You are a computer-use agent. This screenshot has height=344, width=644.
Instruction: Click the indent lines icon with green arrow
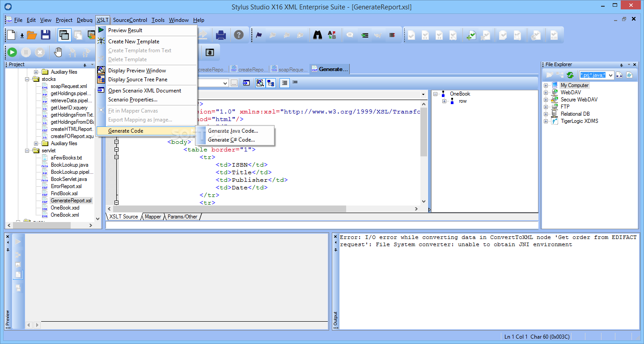364,35
